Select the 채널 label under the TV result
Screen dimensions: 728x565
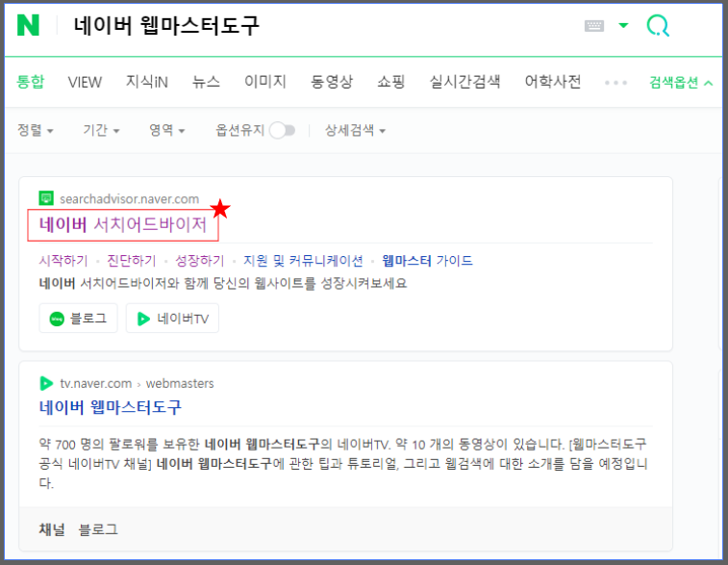(52, 529)
